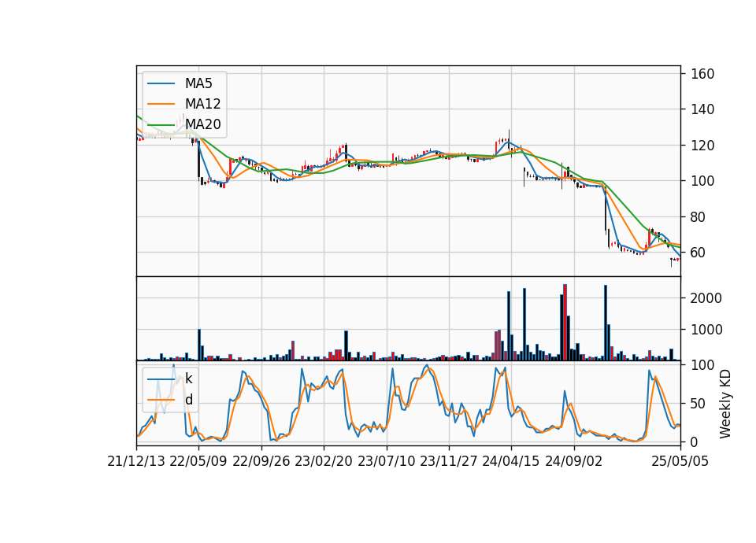Click the 1000 volume axis label
The width and height of the screenshot is (756, 543).
pos(706,330)
